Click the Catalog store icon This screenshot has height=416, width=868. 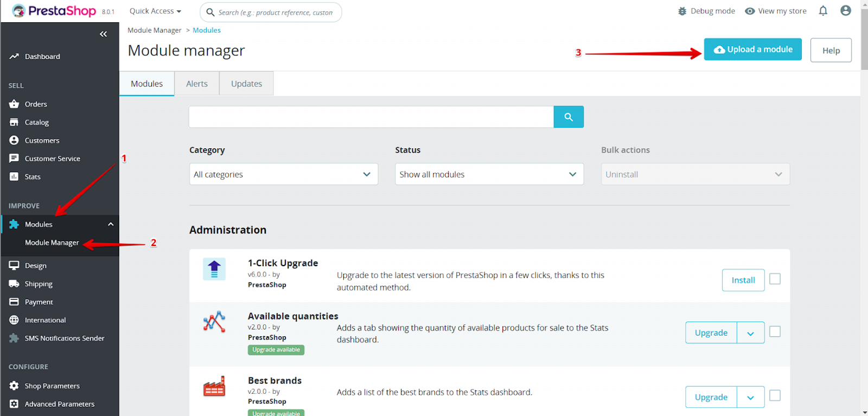pos(14,122)
